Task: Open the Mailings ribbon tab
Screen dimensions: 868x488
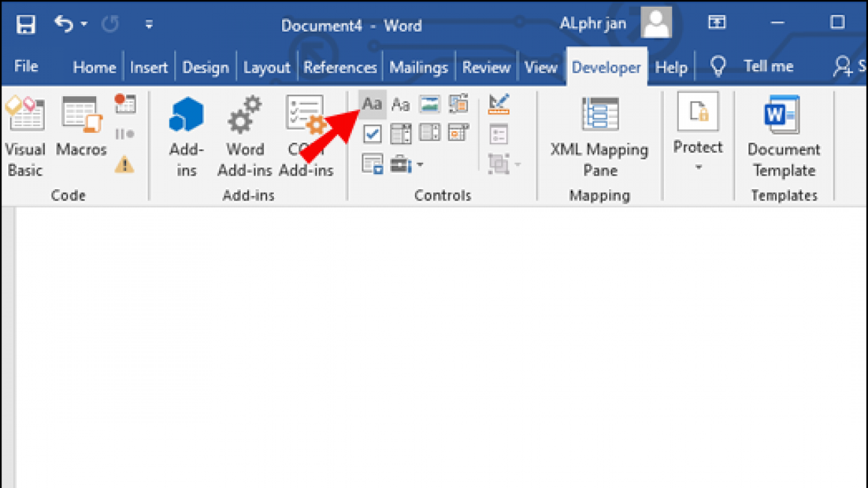Action: pos(418,66)
